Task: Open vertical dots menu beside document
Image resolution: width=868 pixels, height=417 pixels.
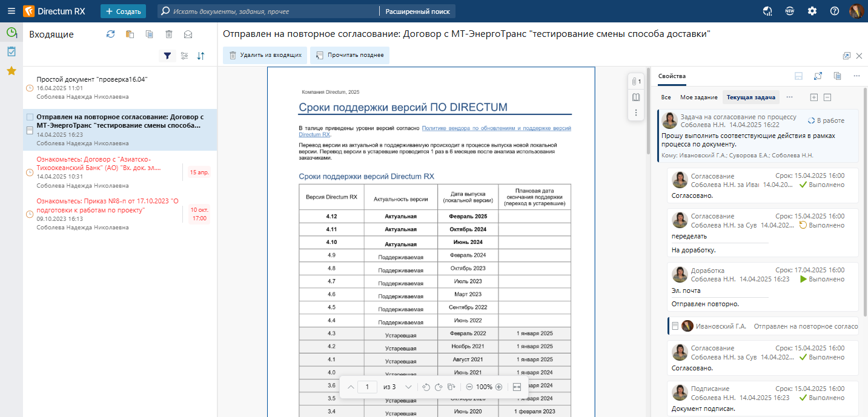Action: point(635,112)
